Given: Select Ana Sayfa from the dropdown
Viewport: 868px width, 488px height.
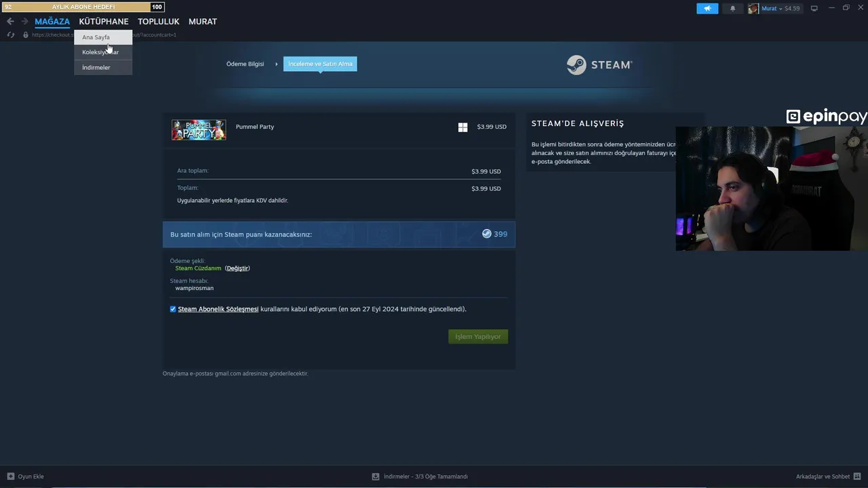Looking at the screenshot, I should (103, 37).
